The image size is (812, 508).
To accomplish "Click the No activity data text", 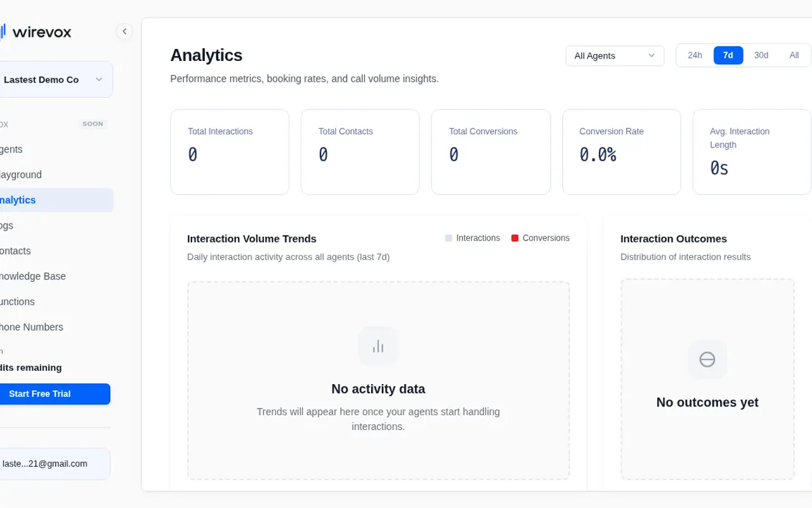I will point(378,389).
